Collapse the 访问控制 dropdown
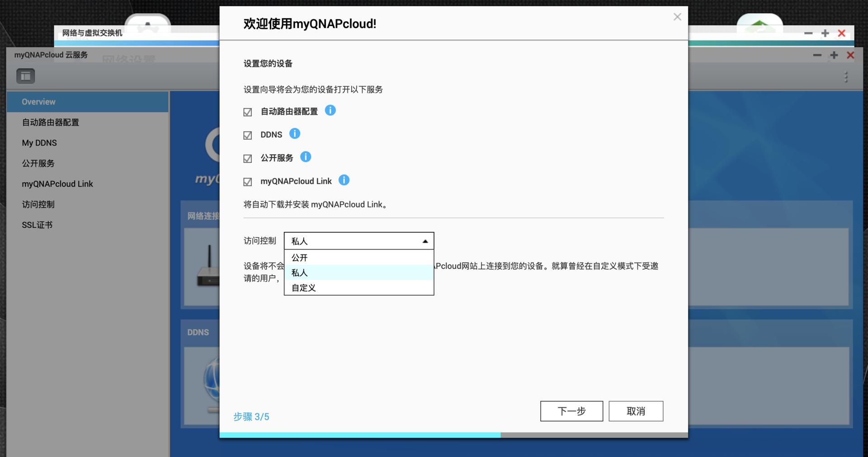868x457 pixels. pos(424,241)
